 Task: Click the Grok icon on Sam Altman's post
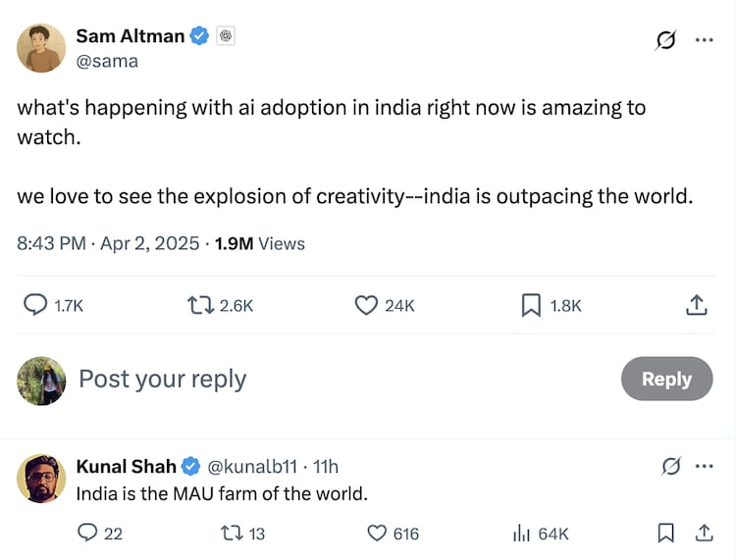[665, 40]
